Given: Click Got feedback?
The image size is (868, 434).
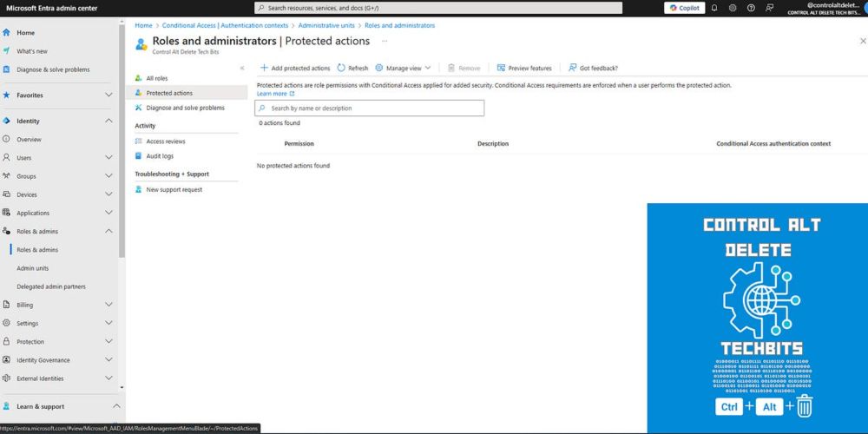Looking at the screenshot, I should click(x=593, y=68).
